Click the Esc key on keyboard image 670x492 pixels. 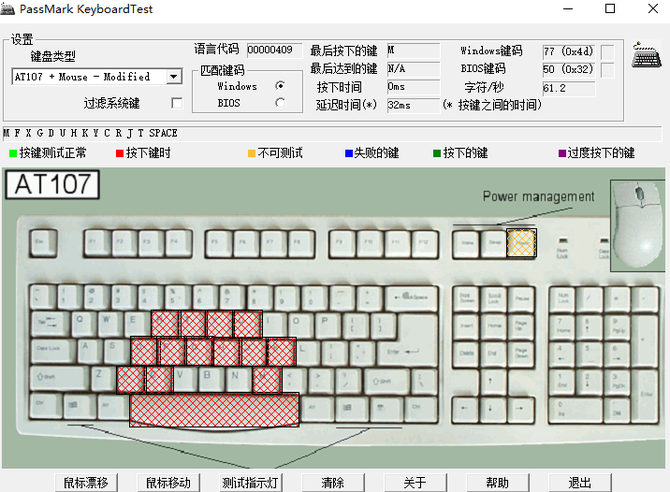[x=43, y=243]
